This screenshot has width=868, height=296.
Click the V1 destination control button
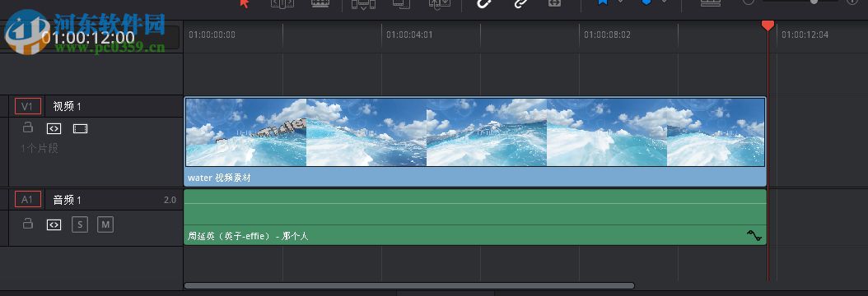coord(28,106)
